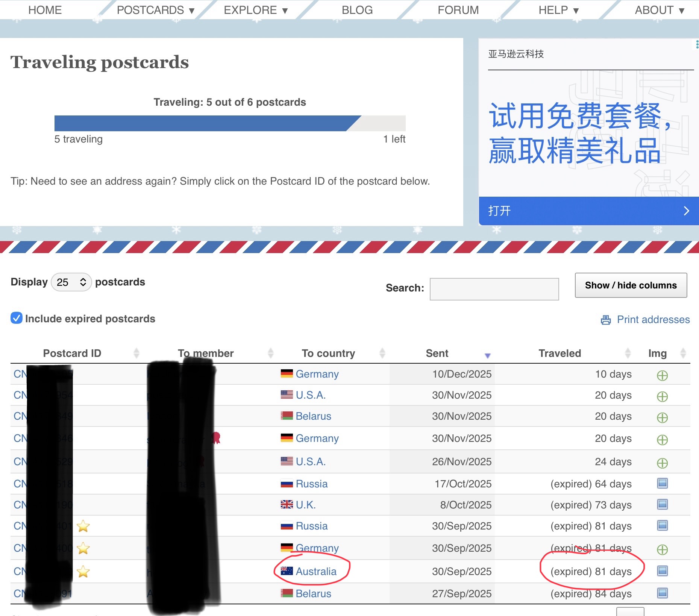The height and width of the screenshot is (616, 699).
Task: Expand the POSTCARDS navigation menu
Action: (x=155, y=10)
